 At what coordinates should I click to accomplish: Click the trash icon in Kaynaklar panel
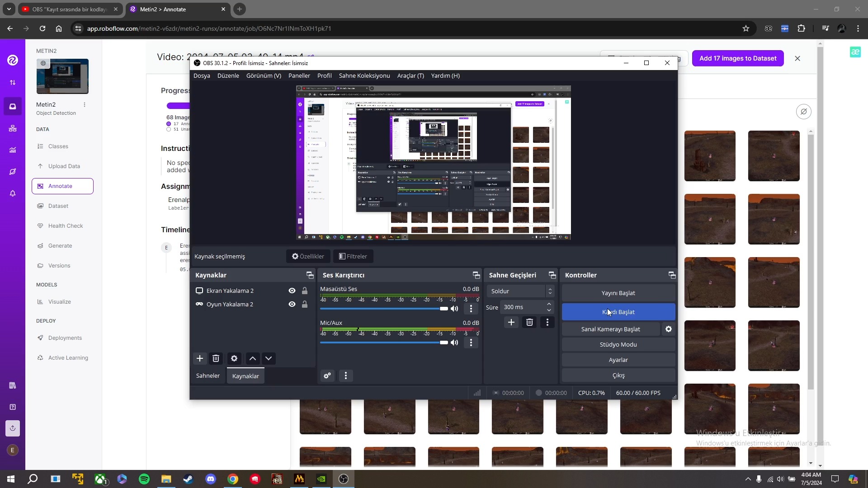coord(216,358)
